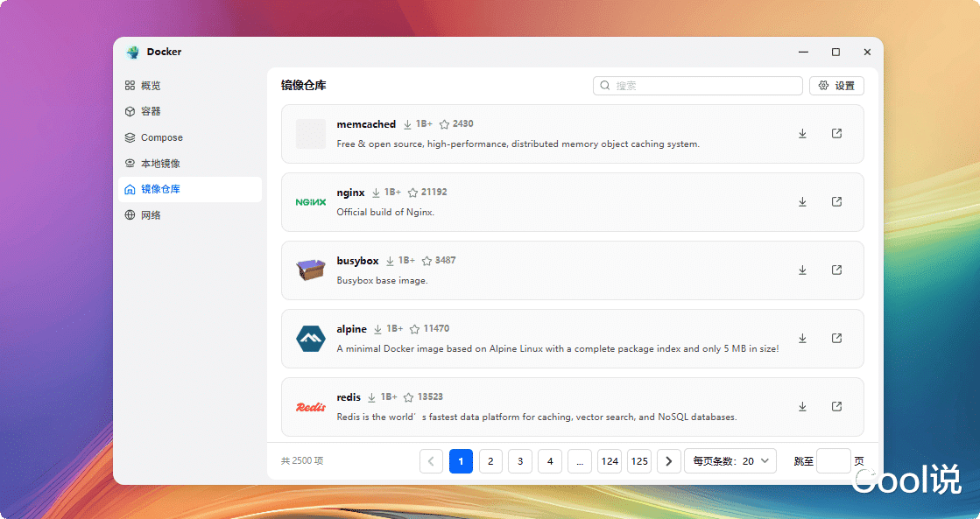Click the search magnifier icon
980x519 pixels.
604,86
